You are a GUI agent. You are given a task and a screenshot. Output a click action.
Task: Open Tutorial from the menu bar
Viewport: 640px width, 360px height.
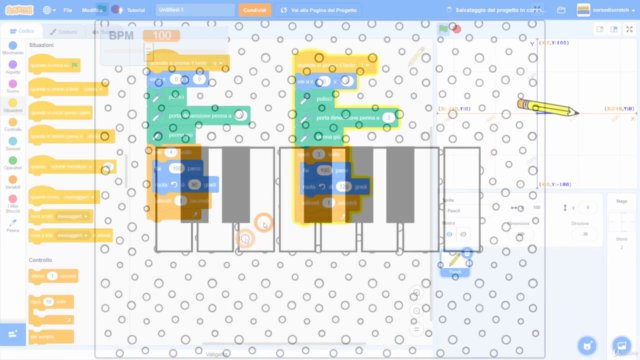pyautogui.click(x=136, y=10)
